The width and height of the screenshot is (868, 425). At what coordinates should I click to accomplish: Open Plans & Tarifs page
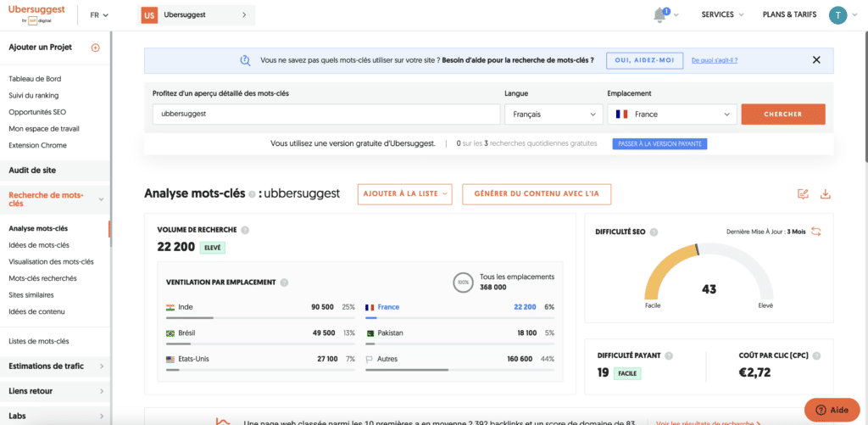[x=789, y=15]
